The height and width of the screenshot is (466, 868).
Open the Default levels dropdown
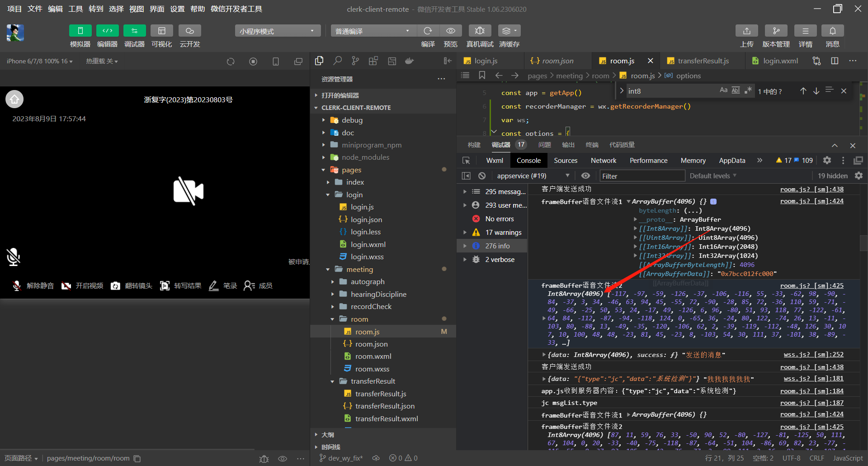pyautogui.click(x=713, y=176)
